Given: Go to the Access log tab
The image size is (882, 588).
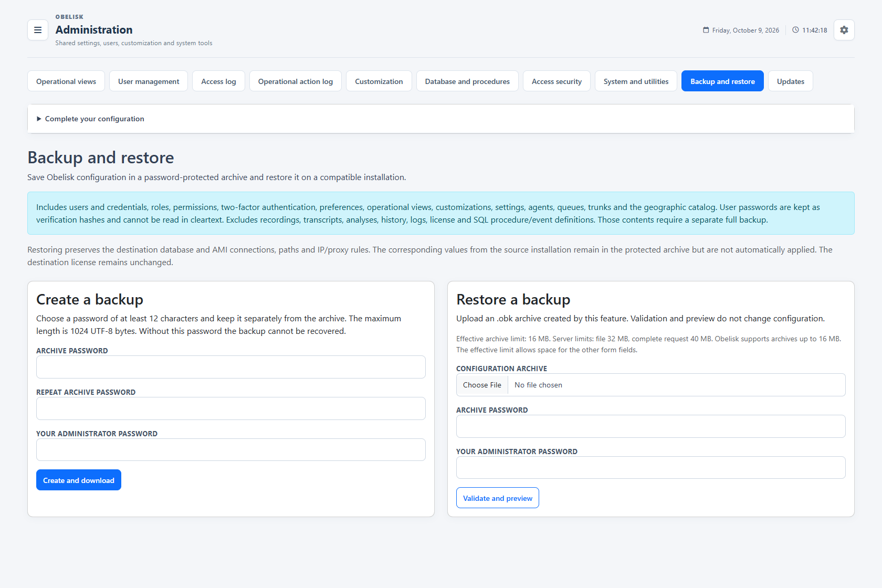Looking at the screenshot, I should tap(218, 81).
